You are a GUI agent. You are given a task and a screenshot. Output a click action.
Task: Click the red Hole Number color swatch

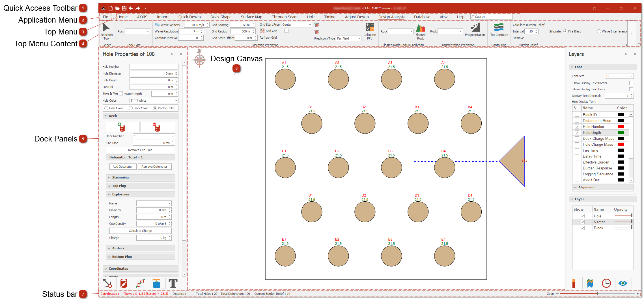[621, 127]
